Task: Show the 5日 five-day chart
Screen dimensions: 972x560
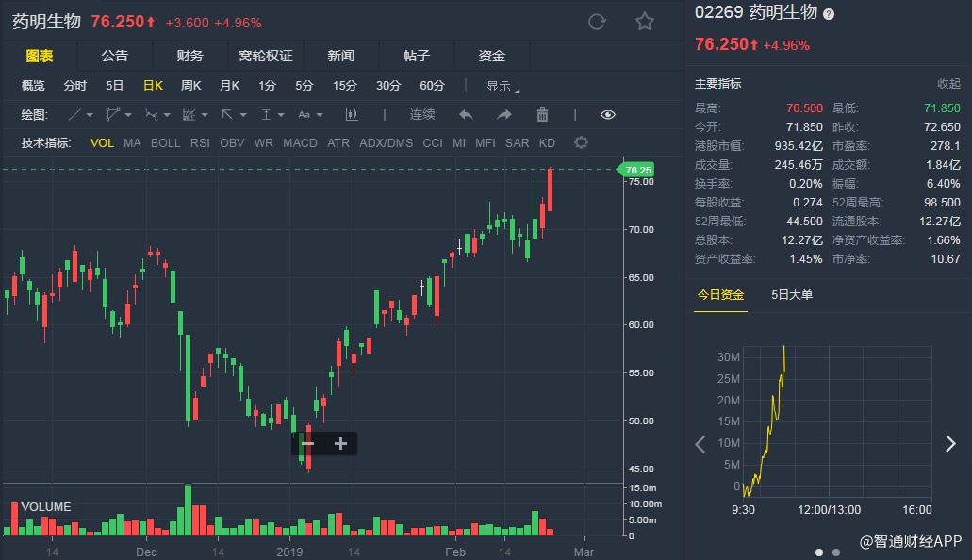Action: coord(114,86)
